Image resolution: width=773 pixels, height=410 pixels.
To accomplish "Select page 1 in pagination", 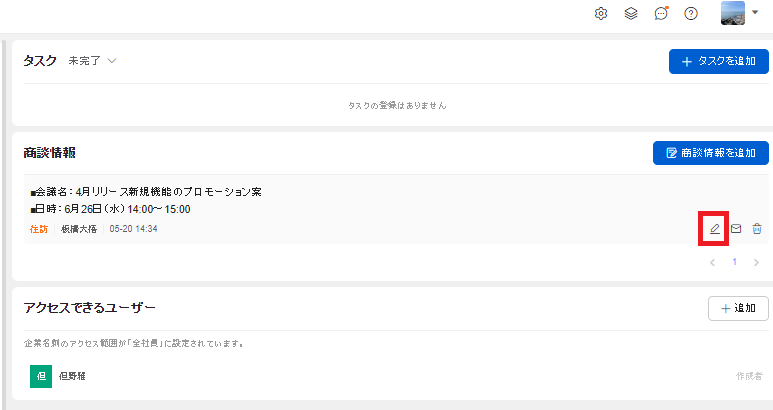I will [x=735, y=262].
